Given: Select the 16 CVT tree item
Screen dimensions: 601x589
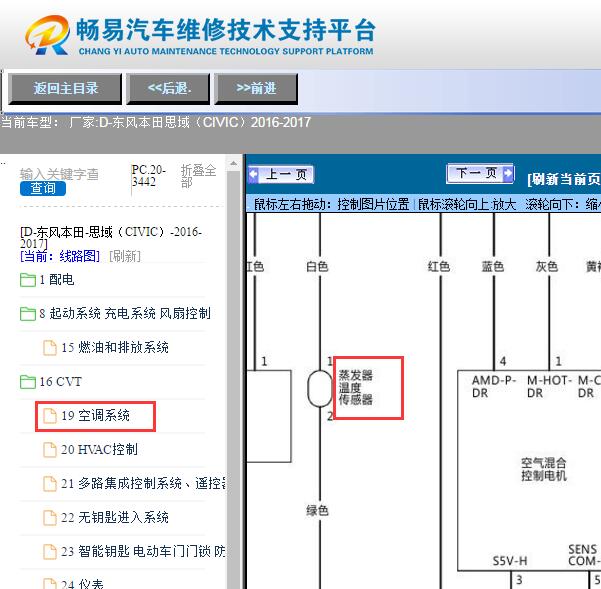Looking at the screenshot, I should pos(61,382).
